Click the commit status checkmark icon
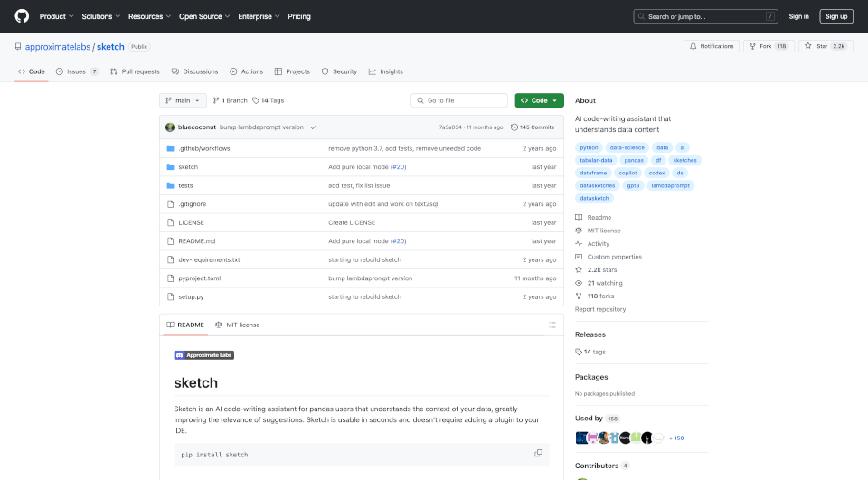Viewport: 868px width, 480px height. coord(313,127)
